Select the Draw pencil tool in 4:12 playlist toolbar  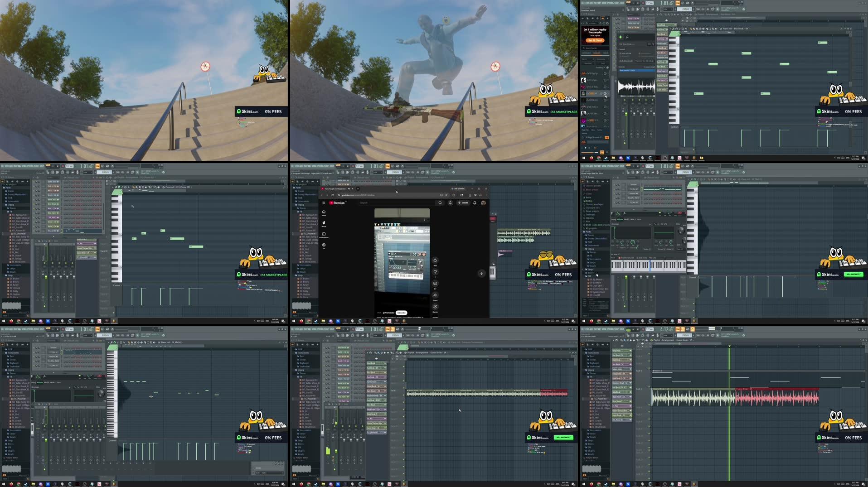621,340
